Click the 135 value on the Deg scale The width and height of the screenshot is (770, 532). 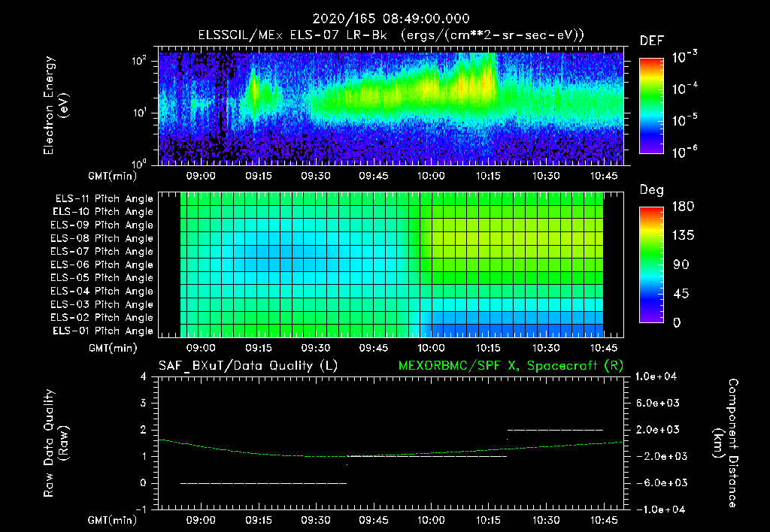pyautogui.click(x=683, y=235)
